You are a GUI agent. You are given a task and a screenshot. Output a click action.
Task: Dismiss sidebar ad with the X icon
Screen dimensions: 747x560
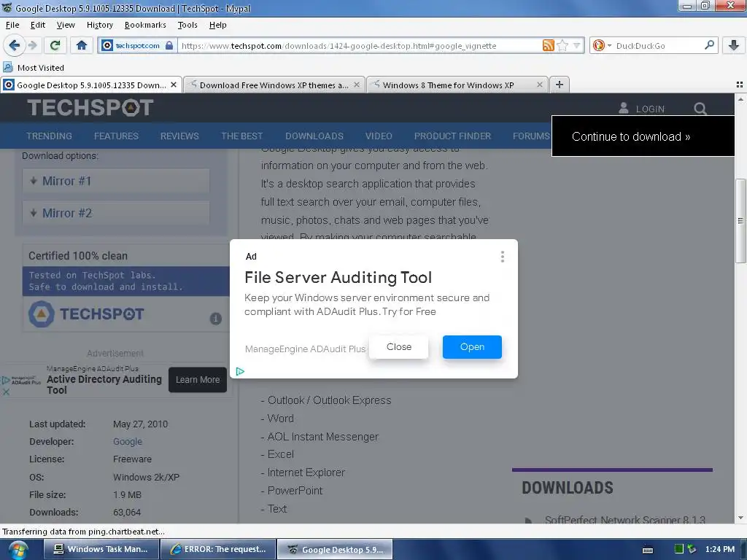tap(6, 392)
